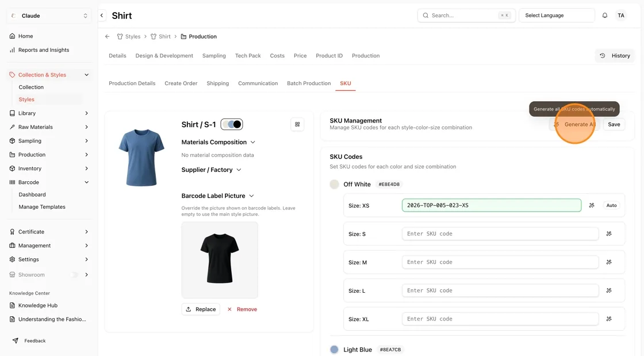Generate SKU for Size XS wand icon
The width and height of the screenshot is (644, 356).
point(592,205)
